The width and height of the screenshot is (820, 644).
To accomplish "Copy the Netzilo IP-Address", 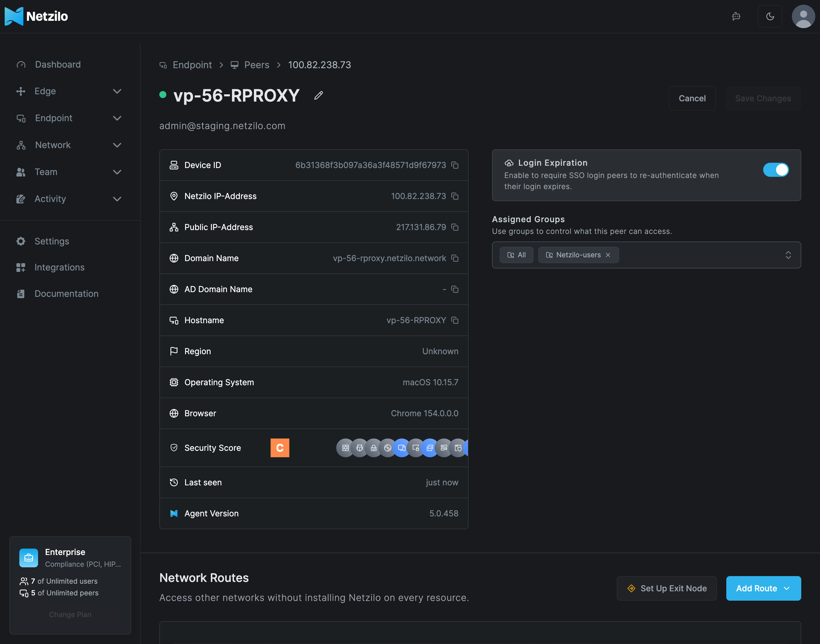I will coord(455,196).
